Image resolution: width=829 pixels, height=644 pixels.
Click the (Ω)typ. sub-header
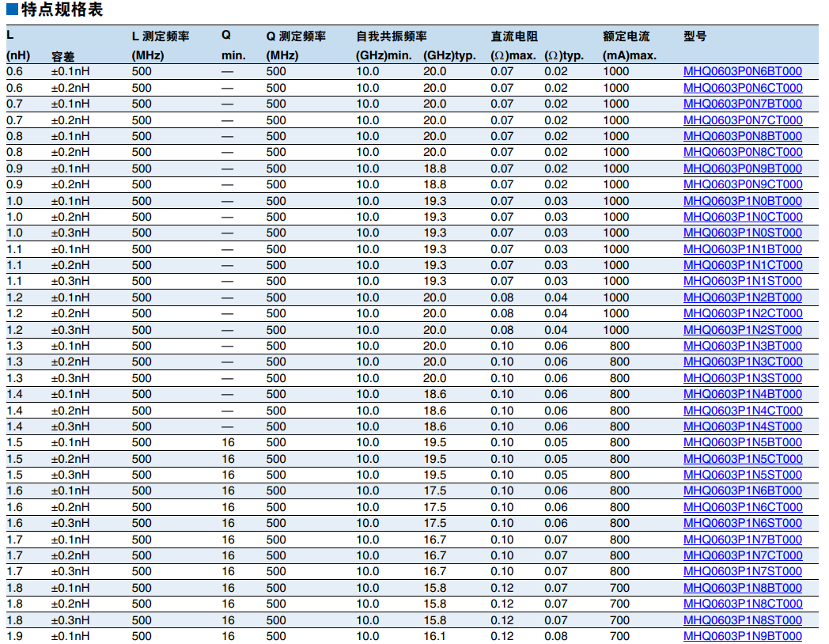(564, 55)
